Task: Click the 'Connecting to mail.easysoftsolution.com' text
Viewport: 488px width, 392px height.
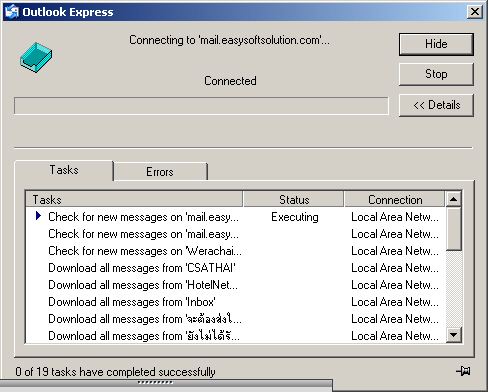Action: [x=229, y=40]
